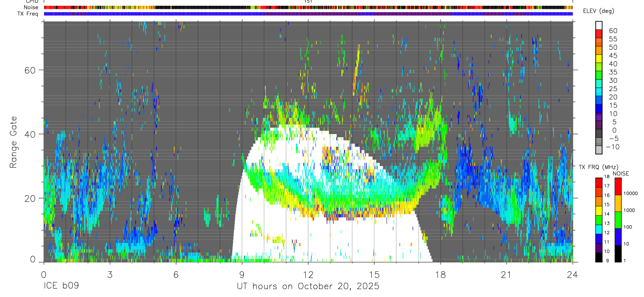The width and height of the screenshot is (644, 297).
Task: Click the x-axis tick label '15'
Action: pyautogui.click(x=374, y=274)
